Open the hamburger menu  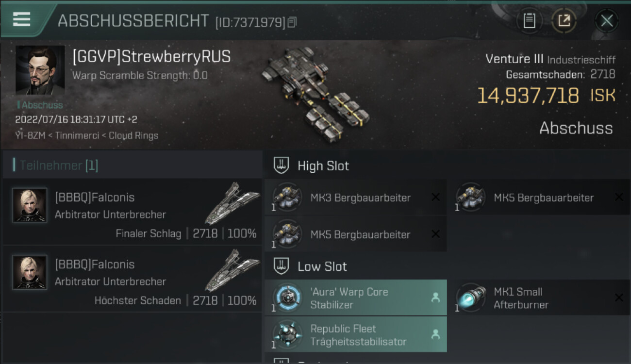(22, 19)
